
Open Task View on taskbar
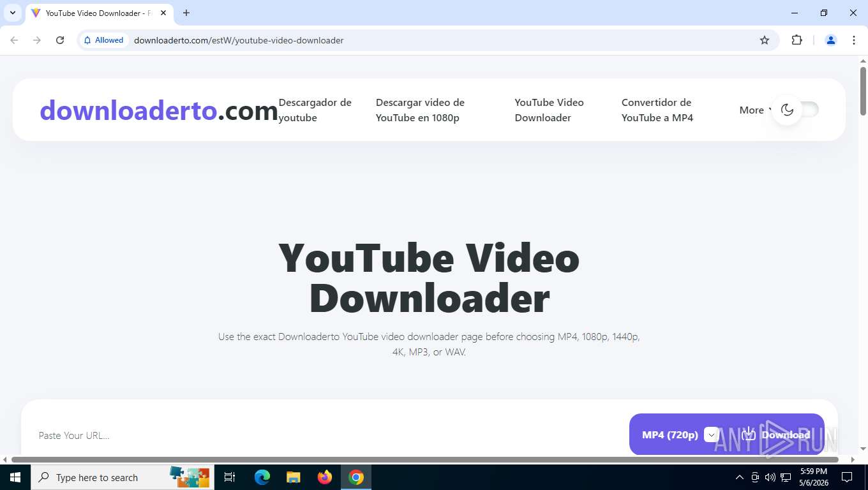point(230,477)
